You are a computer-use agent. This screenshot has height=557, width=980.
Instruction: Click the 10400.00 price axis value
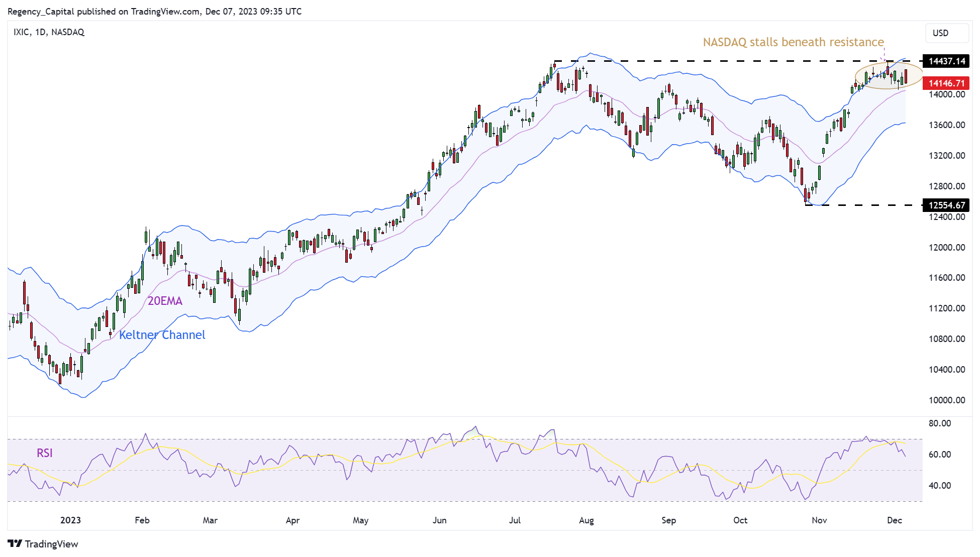[947, 370]
